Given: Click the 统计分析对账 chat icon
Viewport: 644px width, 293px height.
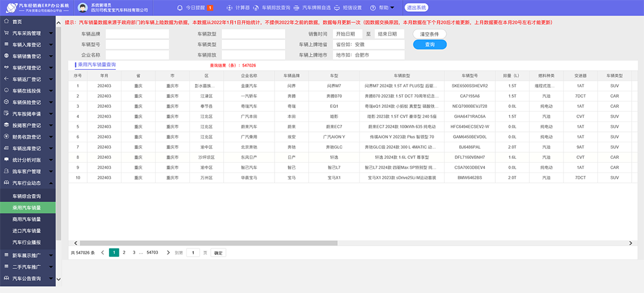Looking at the screenshot, I should [6, 159].
